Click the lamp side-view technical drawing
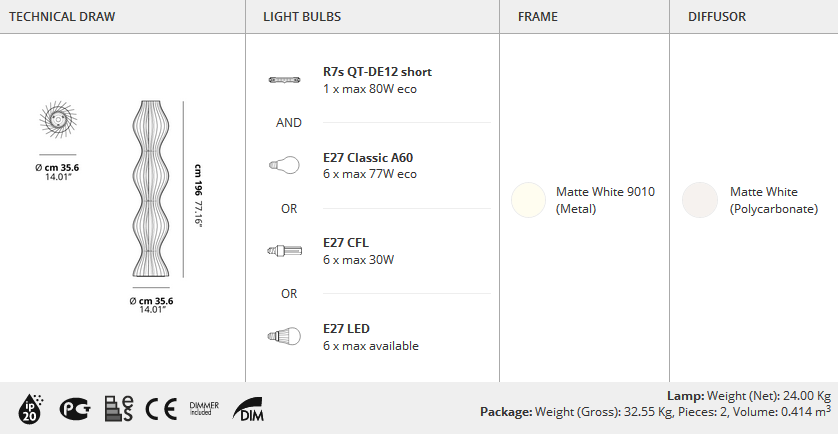This screenshot has height=434, width=838. (151, 189)
